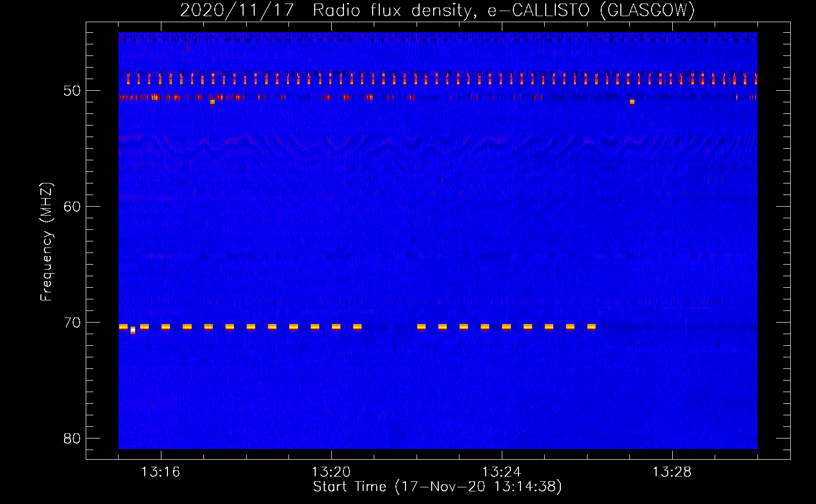Click the 'Start Time (17-Nov-20 13:14:38)' label
This screenshot has width=816, height=504.
[x=437, y=487]
